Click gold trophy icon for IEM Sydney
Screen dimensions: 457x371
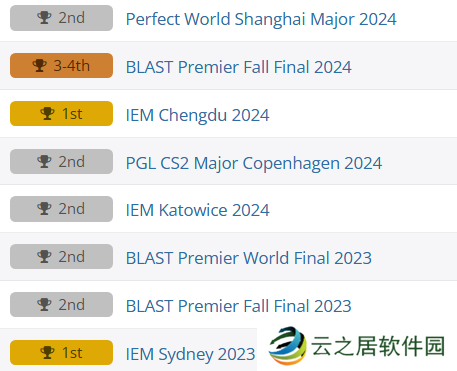[x=47, y=353]
